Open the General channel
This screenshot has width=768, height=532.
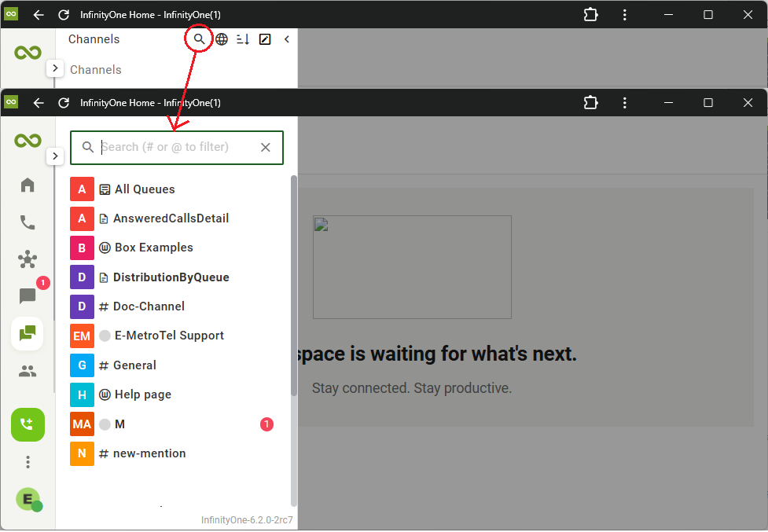tap(177, 365)
